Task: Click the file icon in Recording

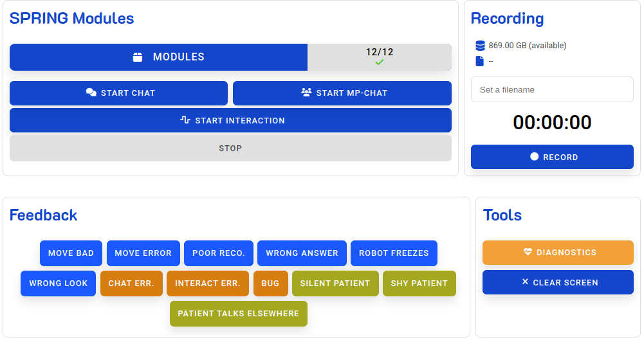Action: [x=479, y=61]
